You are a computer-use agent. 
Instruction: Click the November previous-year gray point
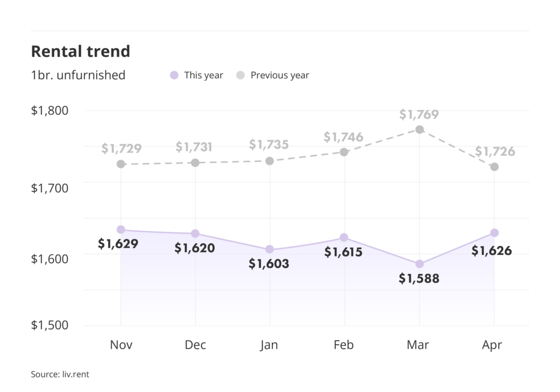tap(121, 164)
